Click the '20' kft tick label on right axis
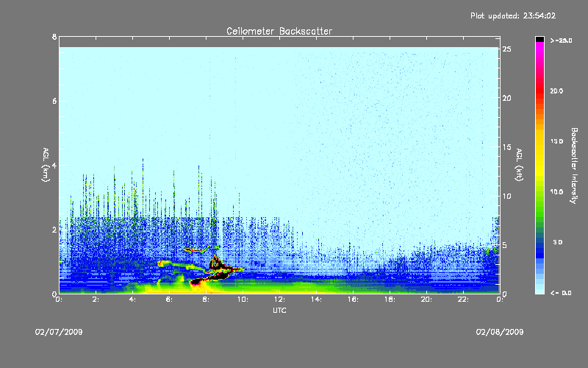The width and height of the screenshot is (588, 368). (506, 98)
